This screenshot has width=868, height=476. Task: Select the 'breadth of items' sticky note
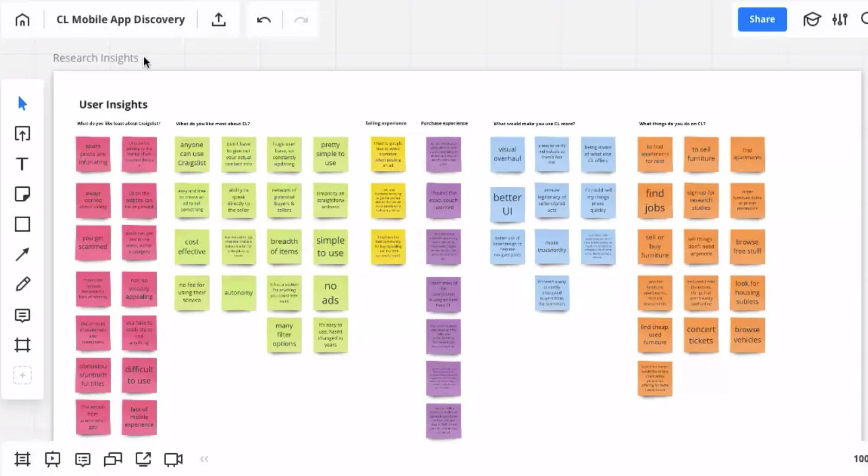(x=284, y=246)
